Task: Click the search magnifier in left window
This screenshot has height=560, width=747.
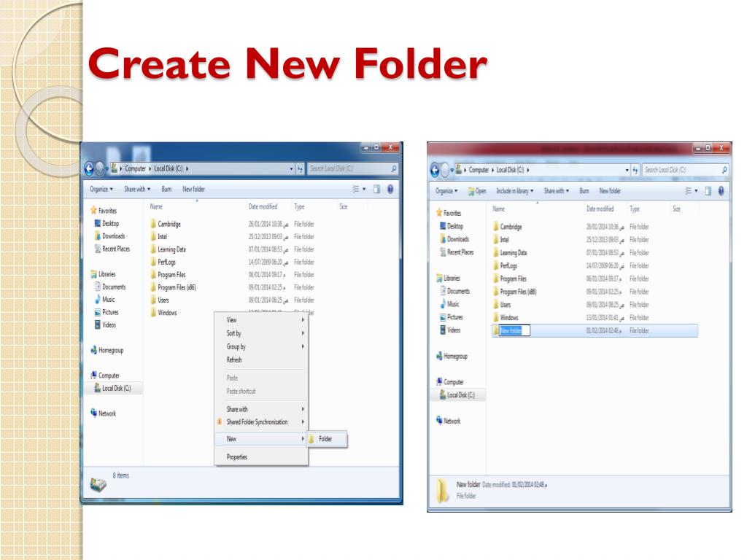Action: (x=393, y=168)
